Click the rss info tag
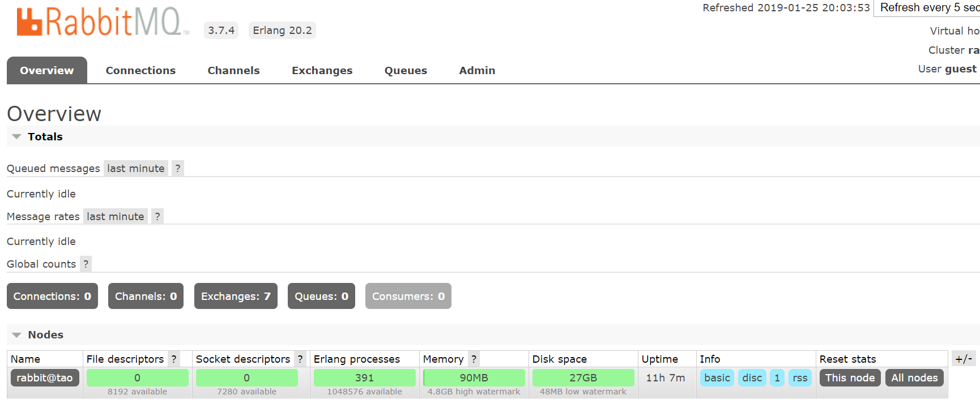This screenshot has width=980, height=408. click(x=800, y=377)
